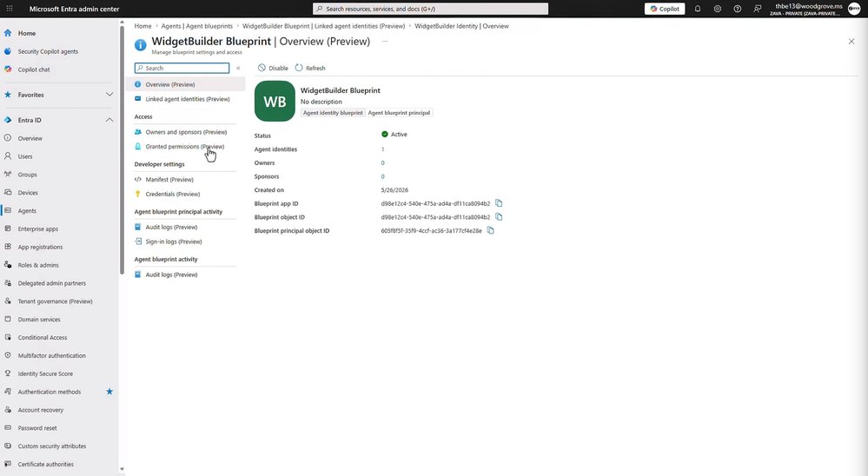This screenshot has width=868, height=476.
Task: Open Conditional Access
Action: pyautogui.click(x=42, y=338)
